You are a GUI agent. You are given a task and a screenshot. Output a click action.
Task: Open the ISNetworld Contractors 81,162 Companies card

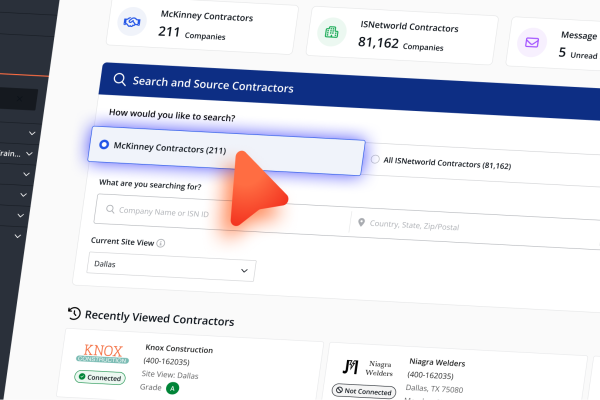coord(402,36)
